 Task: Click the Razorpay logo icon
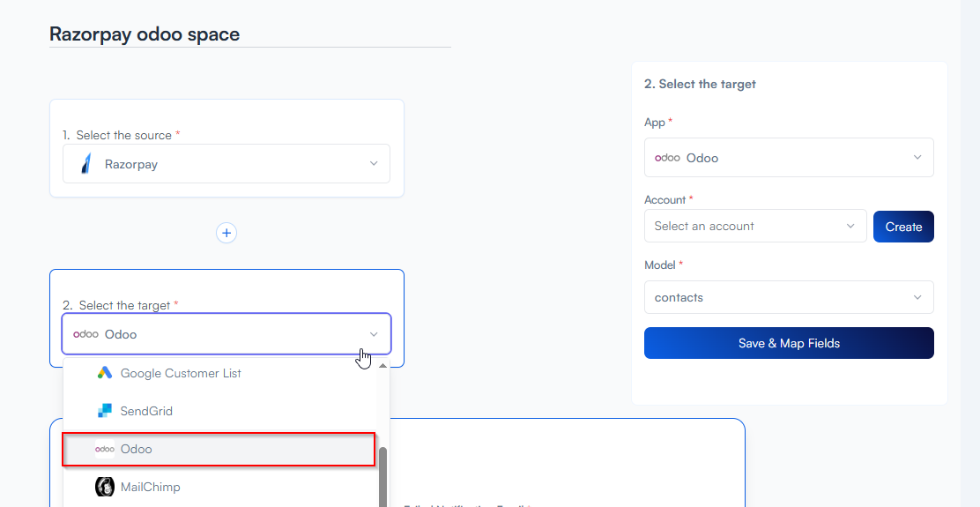85,164
